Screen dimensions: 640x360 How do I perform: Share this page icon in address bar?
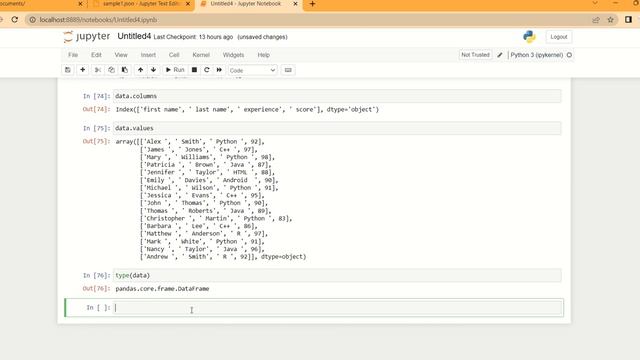click(x=596, y=20)
